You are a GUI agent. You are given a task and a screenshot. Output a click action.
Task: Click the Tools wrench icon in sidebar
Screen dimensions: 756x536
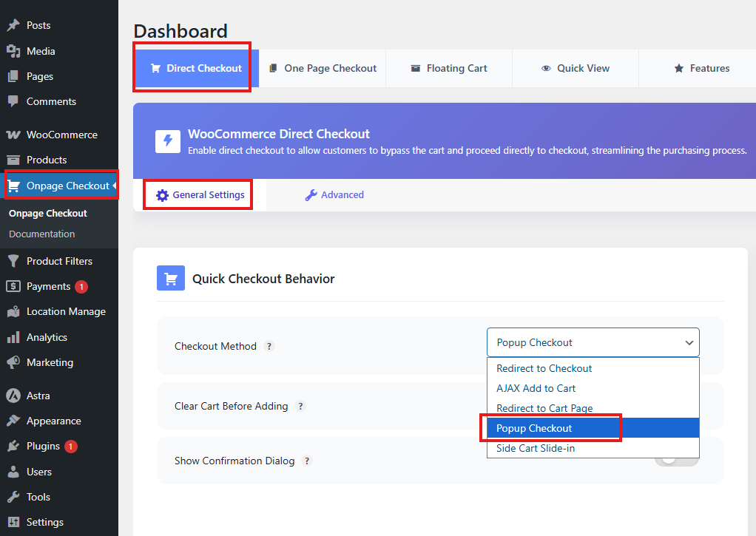point(13,497)
